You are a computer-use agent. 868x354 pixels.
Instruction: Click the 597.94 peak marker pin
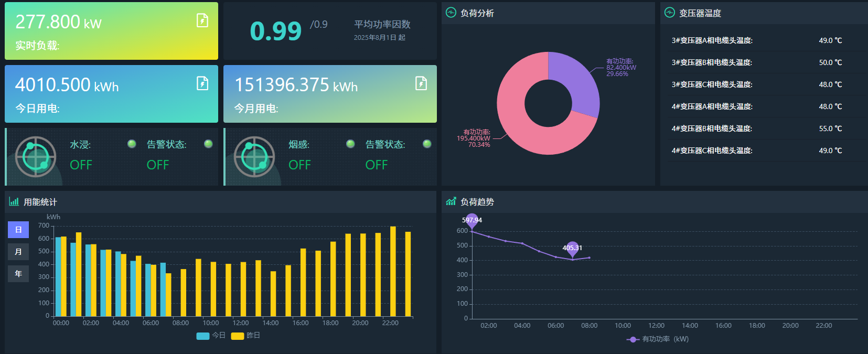pyautogui.click(x=471, y=220)
